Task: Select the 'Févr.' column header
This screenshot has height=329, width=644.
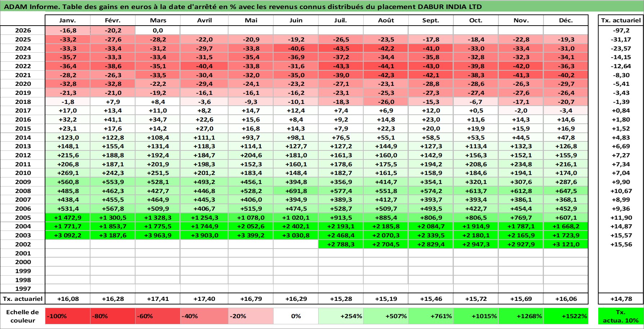Action: click(113, 20)
